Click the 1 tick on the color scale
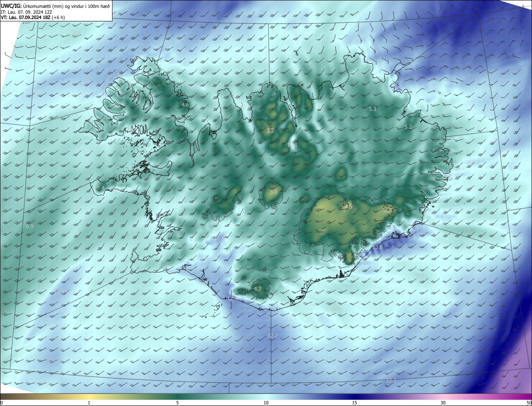The image size is (532, 406). [89, 403]
